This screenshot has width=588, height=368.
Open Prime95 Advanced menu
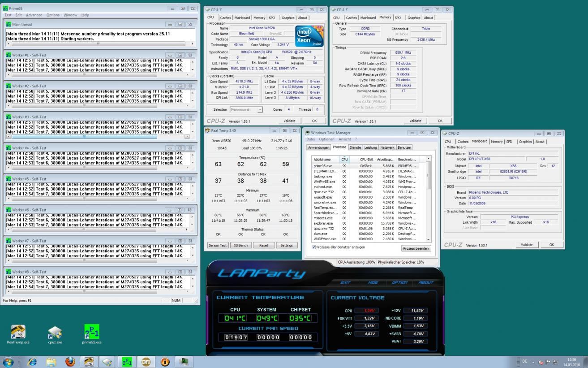tap(34, 15)
